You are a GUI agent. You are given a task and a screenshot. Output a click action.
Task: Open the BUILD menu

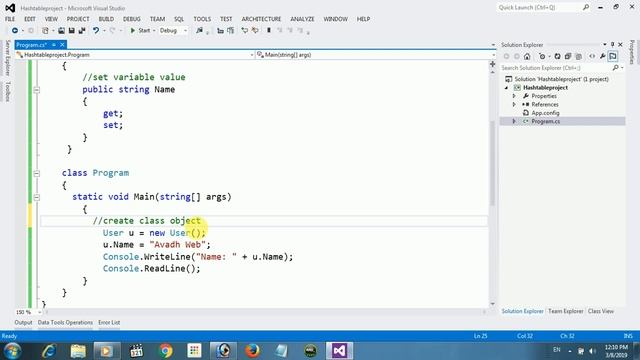click(106, 19)
